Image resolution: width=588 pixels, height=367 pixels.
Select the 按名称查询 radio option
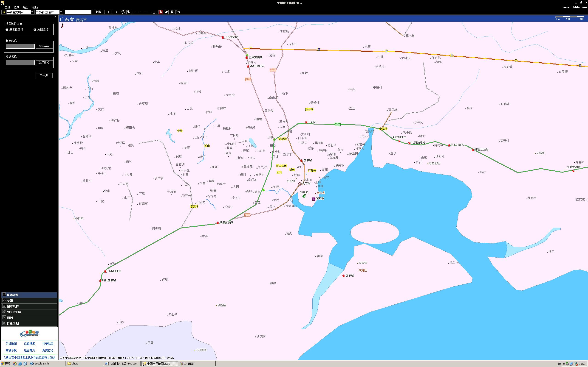[7, 30]
